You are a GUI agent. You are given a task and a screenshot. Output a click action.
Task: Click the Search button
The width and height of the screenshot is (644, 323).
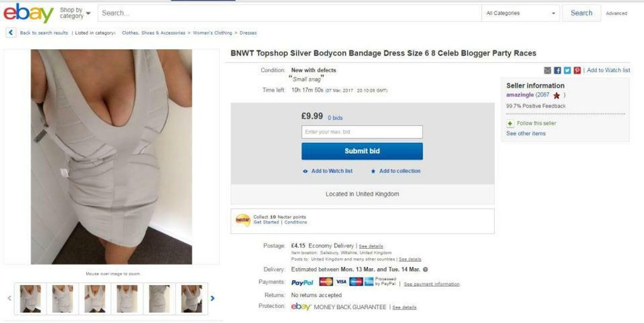[x=581, y=13]
